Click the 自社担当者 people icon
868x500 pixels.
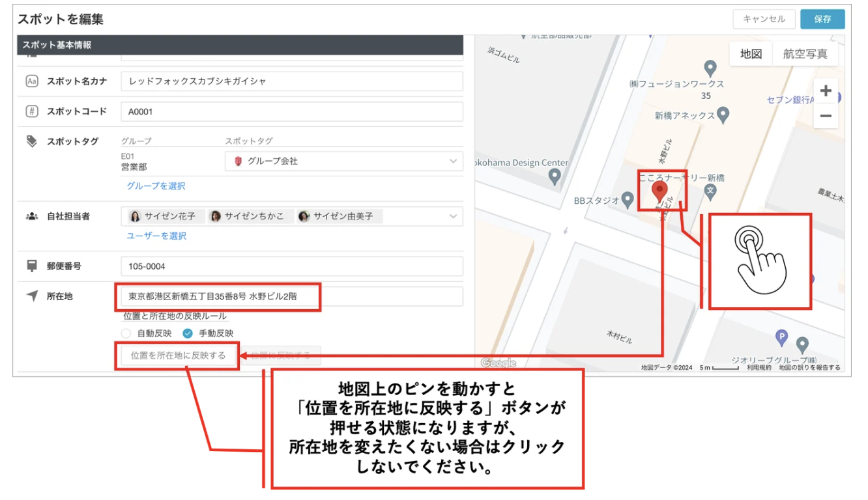click(x=31, y=216)
